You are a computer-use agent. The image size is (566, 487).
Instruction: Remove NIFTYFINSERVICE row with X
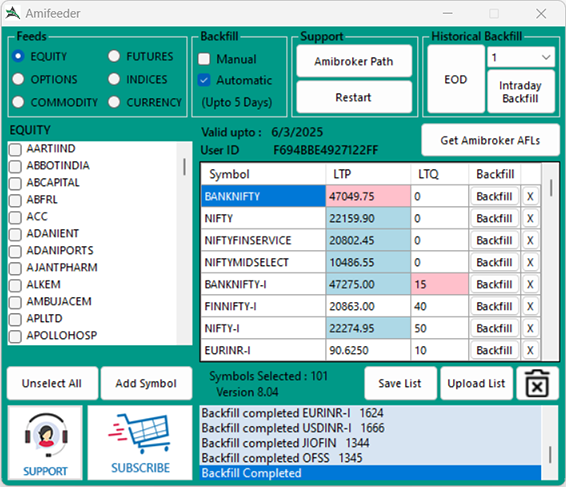tap(530, 240)
